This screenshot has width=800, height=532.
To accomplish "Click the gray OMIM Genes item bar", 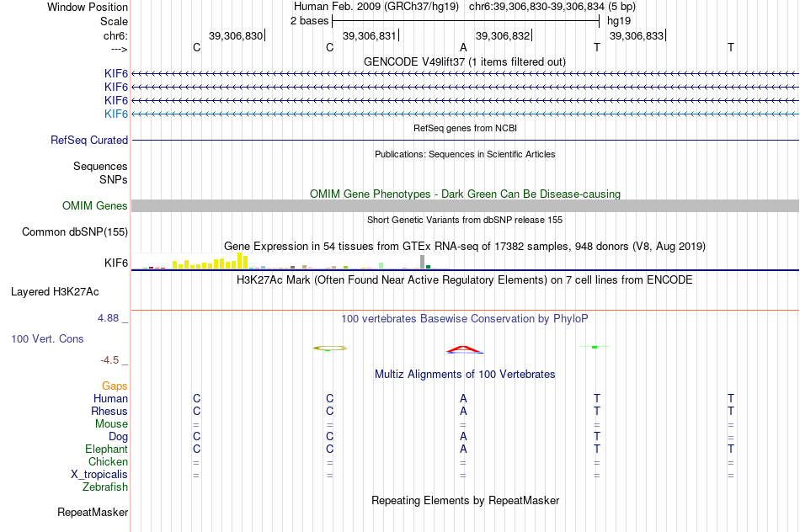I will [x=465, y=205].
